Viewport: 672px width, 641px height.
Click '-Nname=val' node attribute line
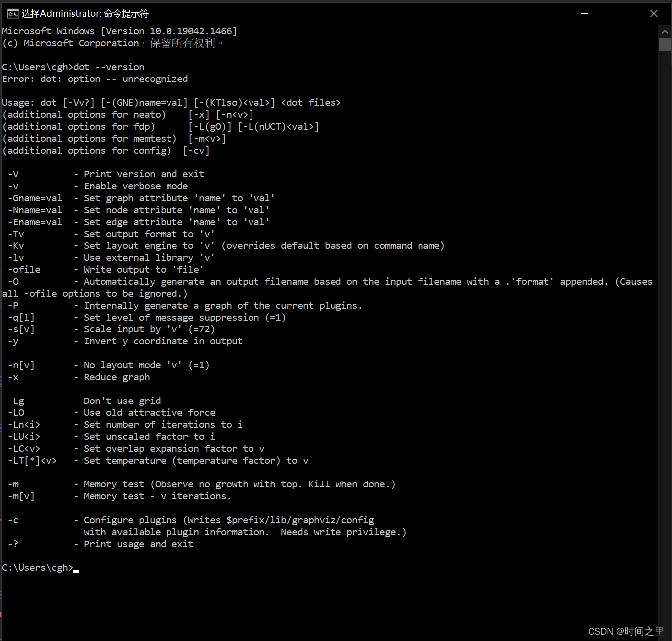point(139,210)
